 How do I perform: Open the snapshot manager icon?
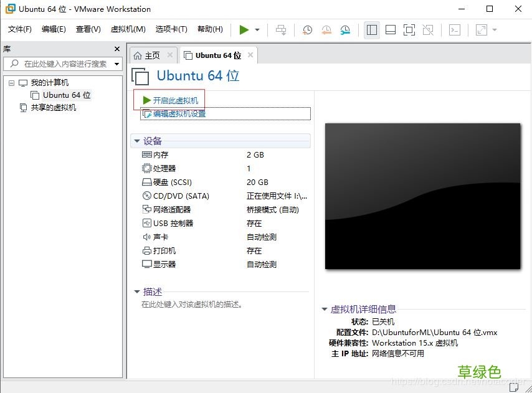tap(345, 30)
